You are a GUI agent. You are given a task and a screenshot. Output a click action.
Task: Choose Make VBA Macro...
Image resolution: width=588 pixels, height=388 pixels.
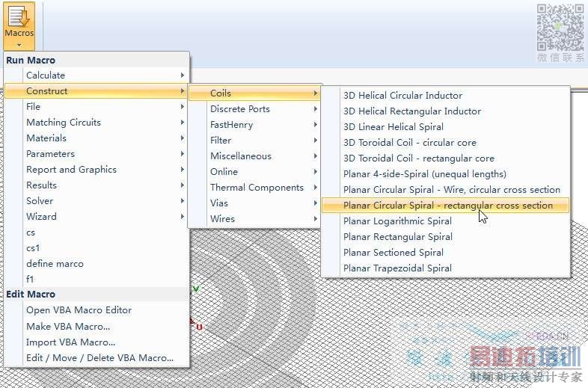[97, 327]
